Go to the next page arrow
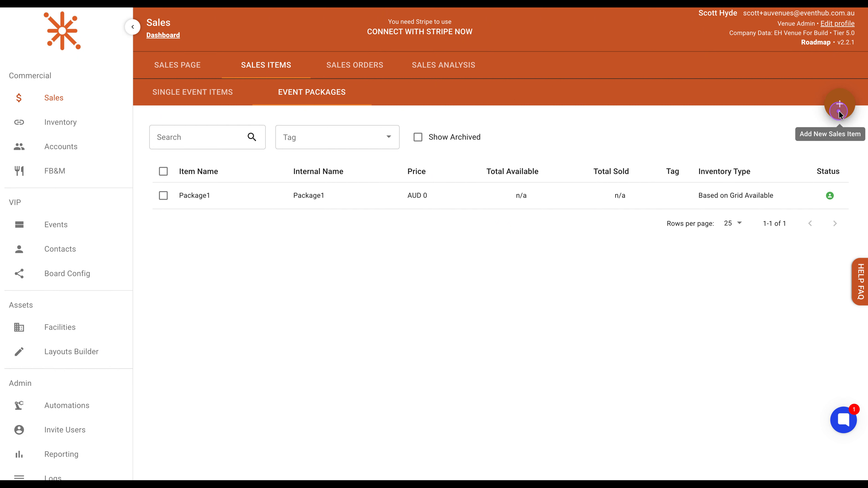The image size is (868, 488). coord(835,224)
